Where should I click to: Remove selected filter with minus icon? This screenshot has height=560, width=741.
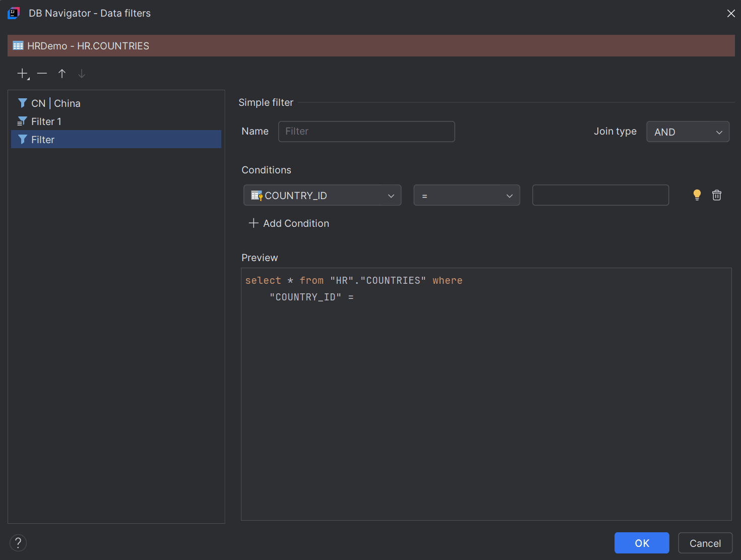coord(42,74)
